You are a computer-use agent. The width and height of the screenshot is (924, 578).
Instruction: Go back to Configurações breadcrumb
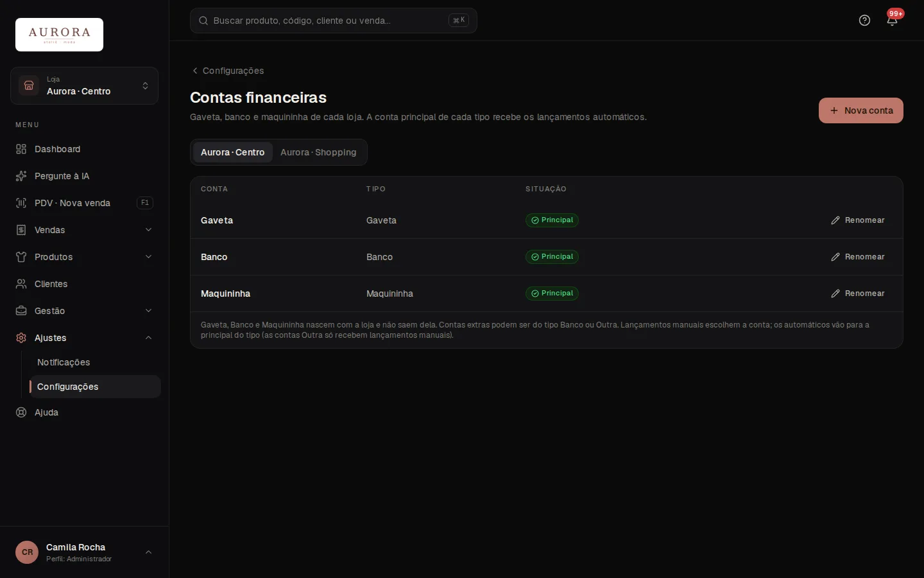(228, 71)
